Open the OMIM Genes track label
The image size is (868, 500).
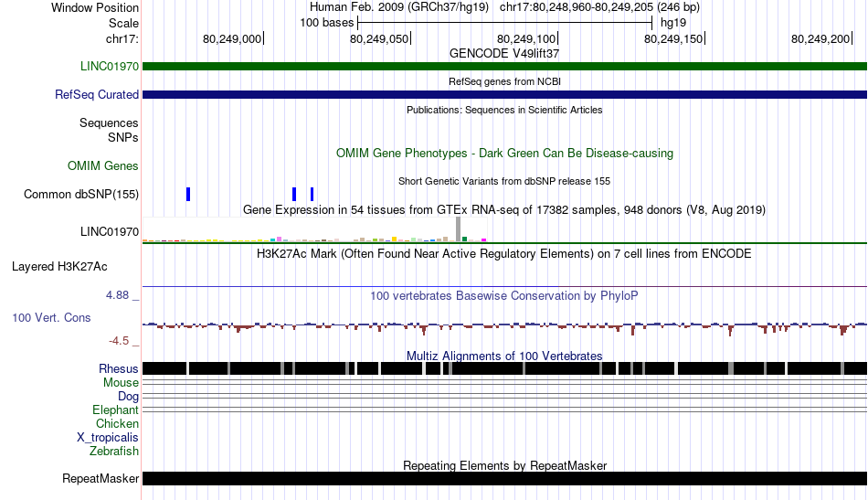coord(103,166)
